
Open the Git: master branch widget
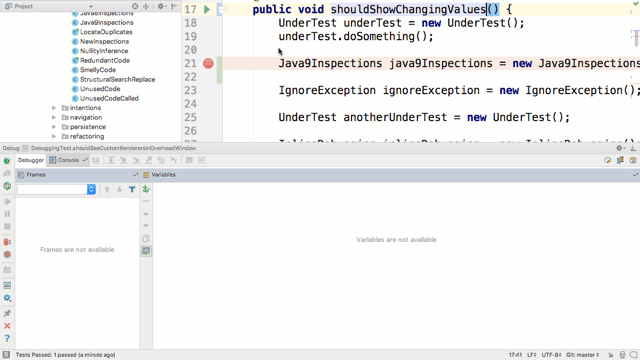(x=582, y=355)
